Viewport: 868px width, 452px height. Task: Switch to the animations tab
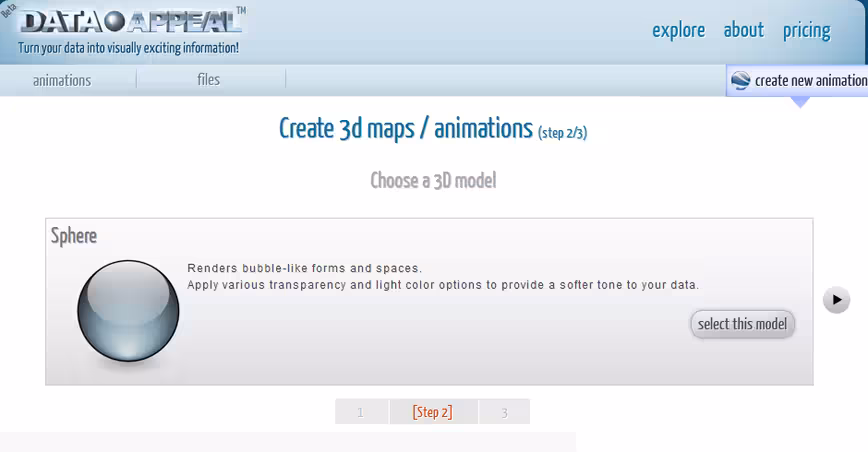coord(62,81)
